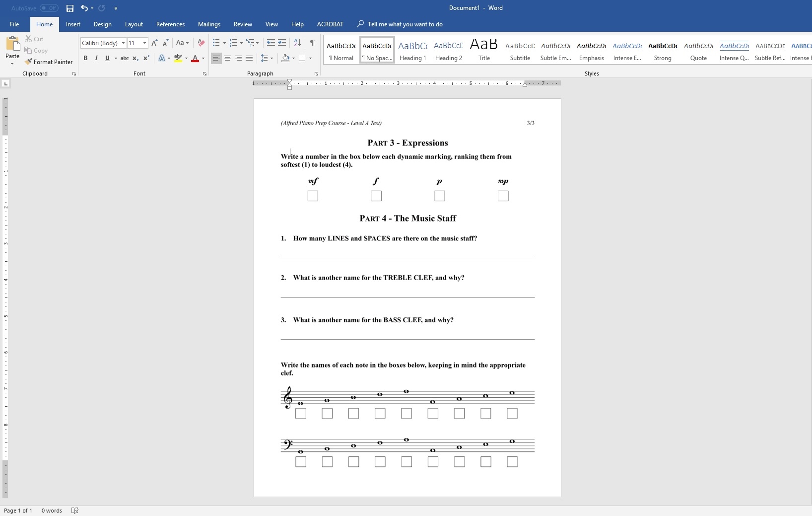Toggle the AutoSave switch
Viewport: 812px width, 516px height.
49,8
